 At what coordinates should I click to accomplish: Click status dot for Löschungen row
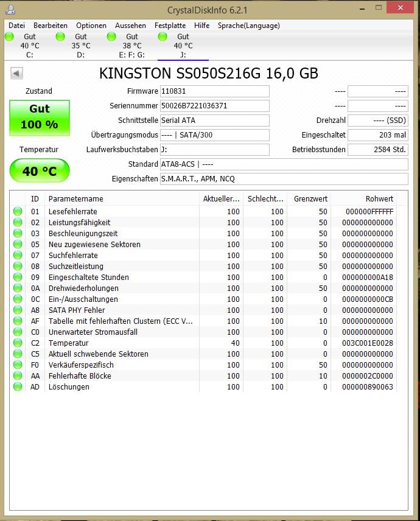click(18, 386)
